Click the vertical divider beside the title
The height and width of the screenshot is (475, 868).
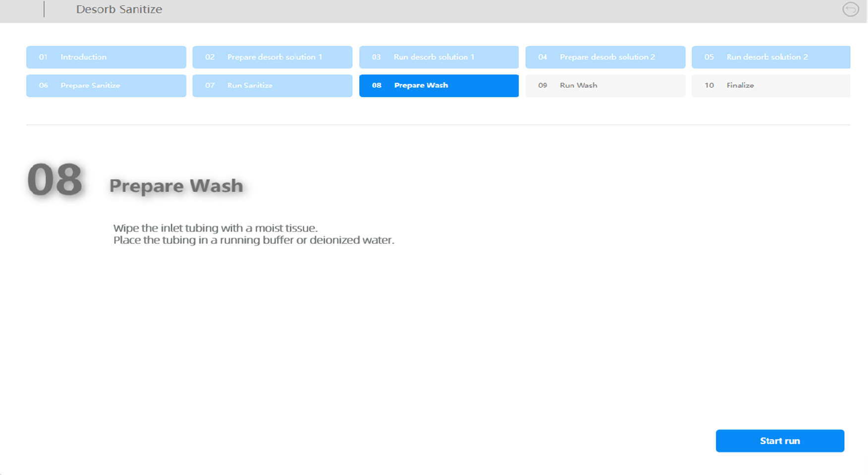[x=44, y=9]
